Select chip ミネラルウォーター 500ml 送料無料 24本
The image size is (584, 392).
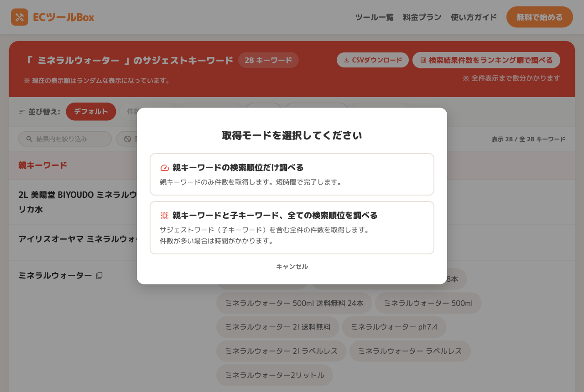tap(294, 303)
